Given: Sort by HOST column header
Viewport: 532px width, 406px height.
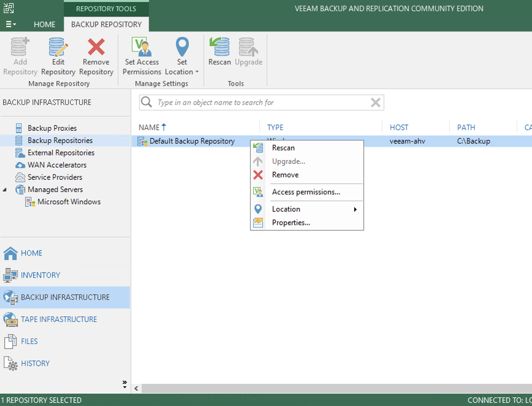Looking at the screenshot, I should point(399,127).
